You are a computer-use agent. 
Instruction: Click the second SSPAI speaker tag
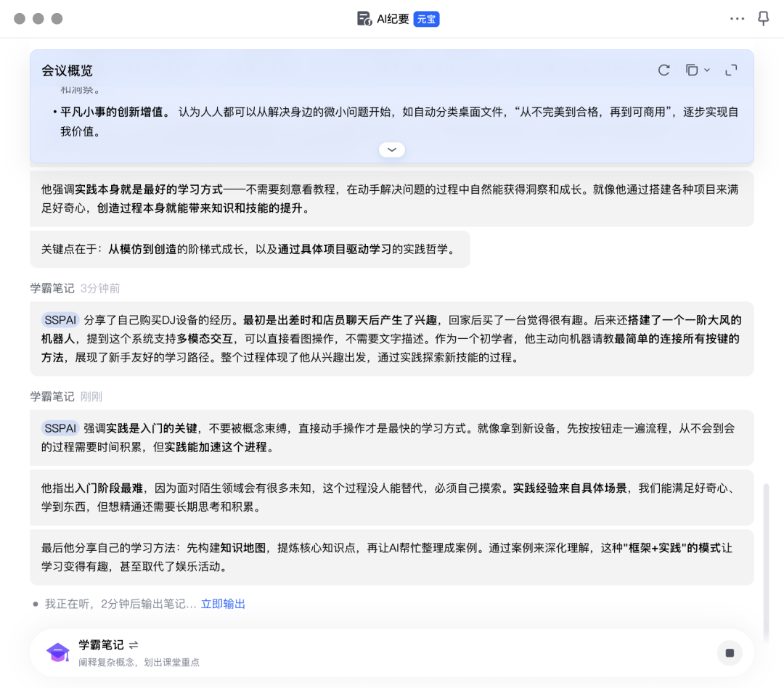[60, 428]
